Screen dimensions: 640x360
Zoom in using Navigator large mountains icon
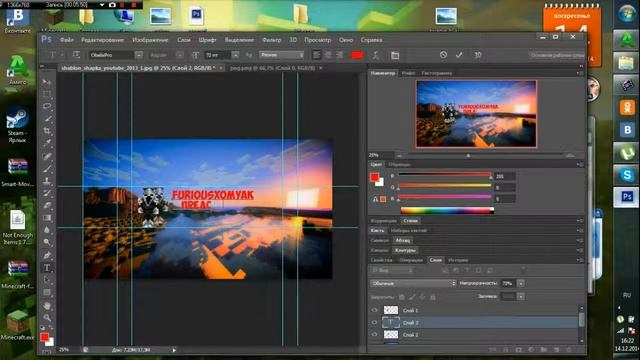click(x=570, y=156)
